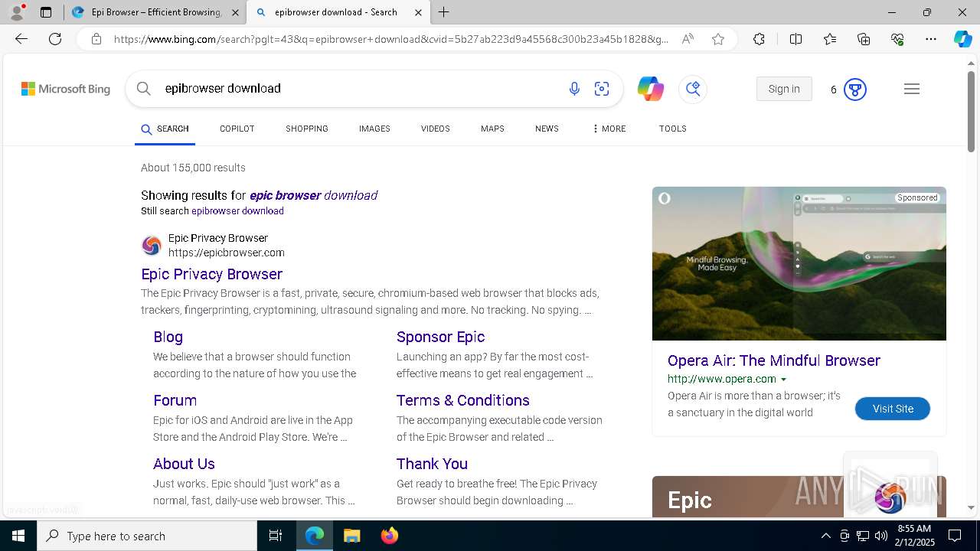Open the Terms & Conditions sitelink
The image size is (980, 551).
(463, 400)
